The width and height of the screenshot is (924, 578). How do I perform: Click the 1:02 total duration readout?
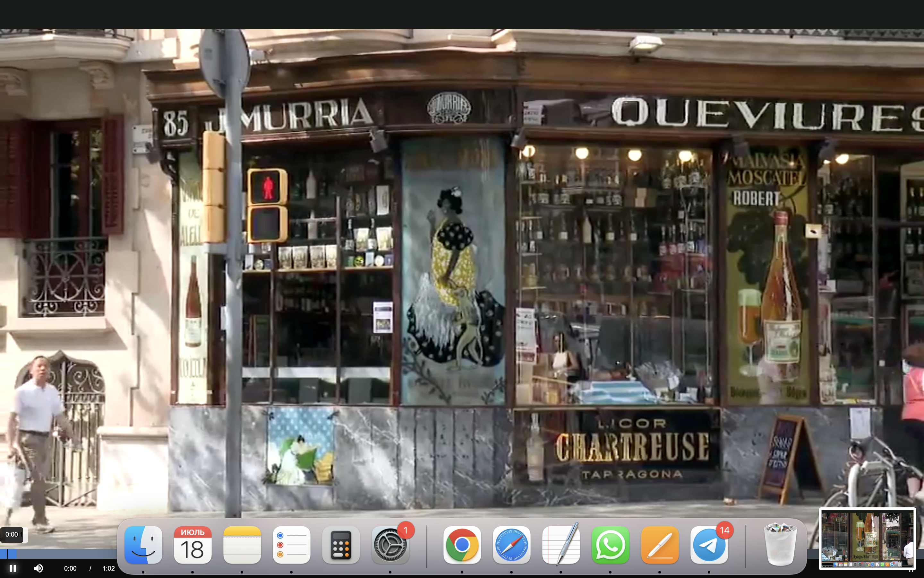click(x=108, y=568)
